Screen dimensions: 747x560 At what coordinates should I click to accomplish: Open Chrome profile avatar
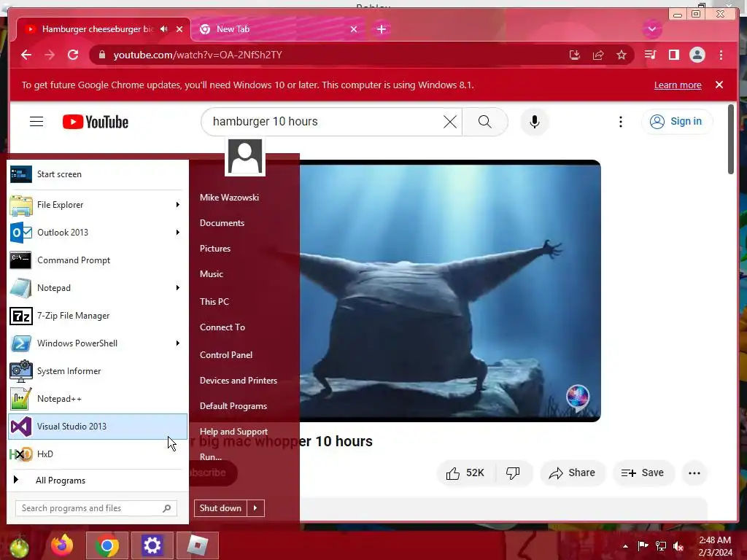(697, 55)
